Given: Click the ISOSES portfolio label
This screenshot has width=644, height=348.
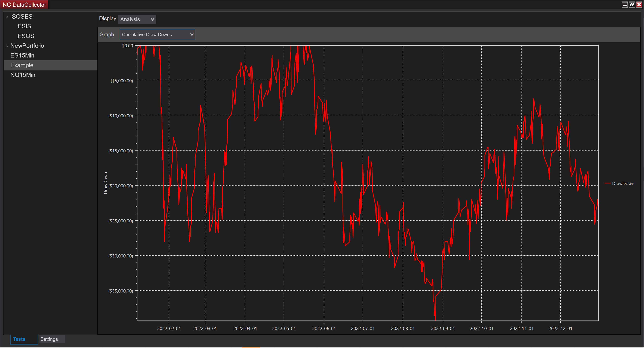Looking at the screenshot, I should (x=21, y=16).
